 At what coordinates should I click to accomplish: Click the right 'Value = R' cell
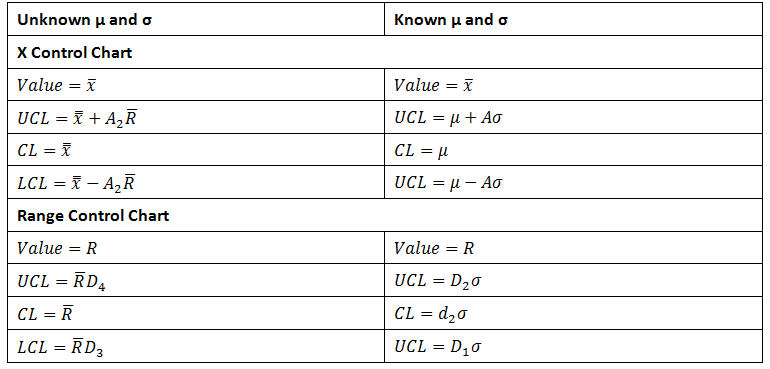tap(573, 248)
